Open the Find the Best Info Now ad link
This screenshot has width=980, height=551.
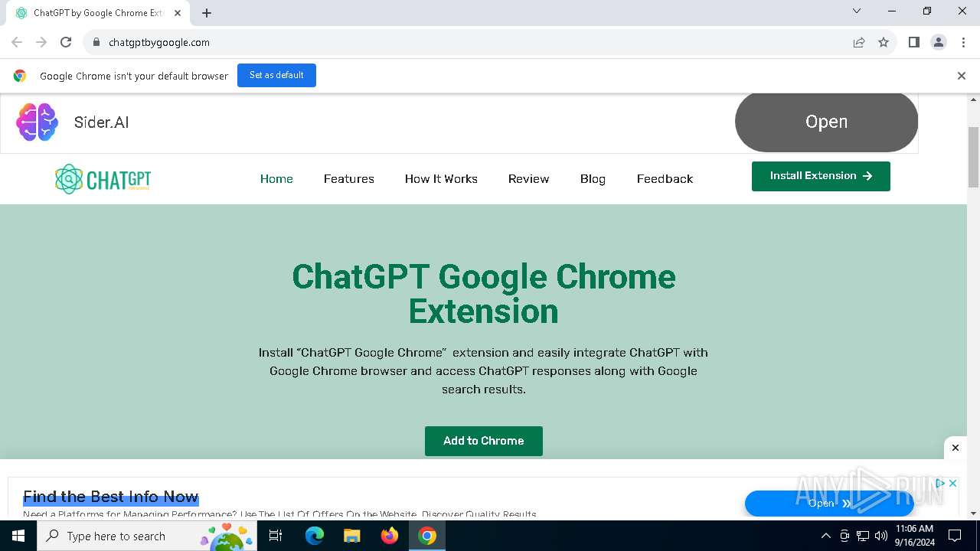coord(111,497)
